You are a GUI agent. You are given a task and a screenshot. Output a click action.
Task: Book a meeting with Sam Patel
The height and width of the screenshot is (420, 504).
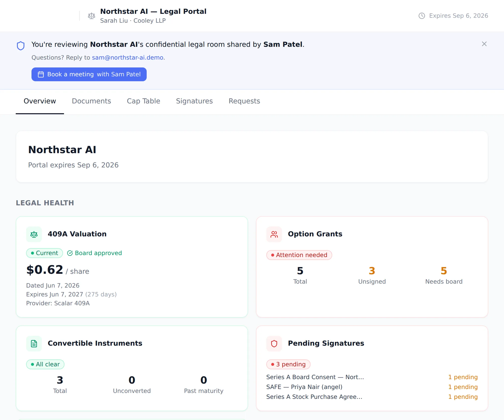tap(89, 74)
